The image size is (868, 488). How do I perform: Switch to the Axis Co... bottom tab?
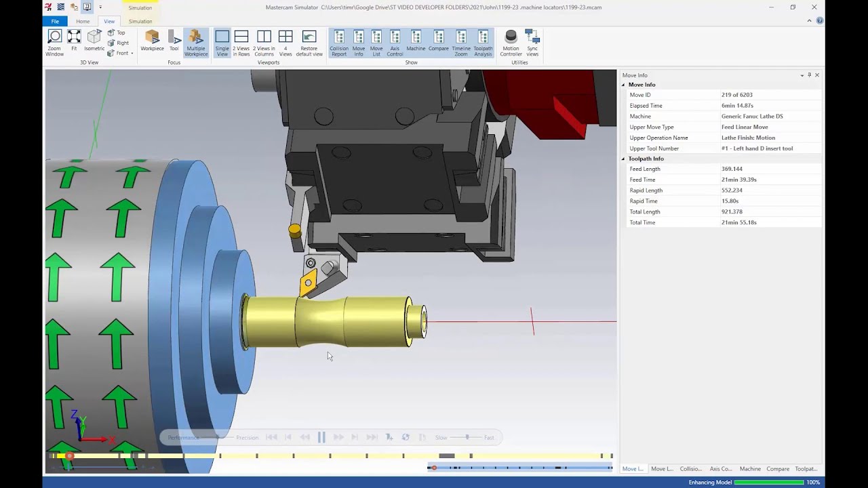point(721,469)
